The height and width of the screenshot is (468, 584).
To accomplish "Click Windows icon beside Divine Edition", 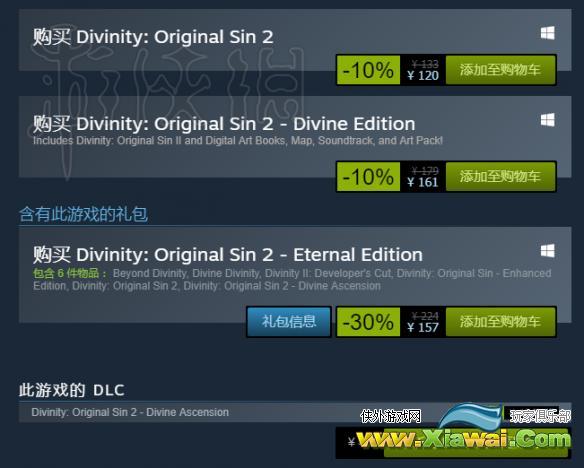I will coord(548,120).
